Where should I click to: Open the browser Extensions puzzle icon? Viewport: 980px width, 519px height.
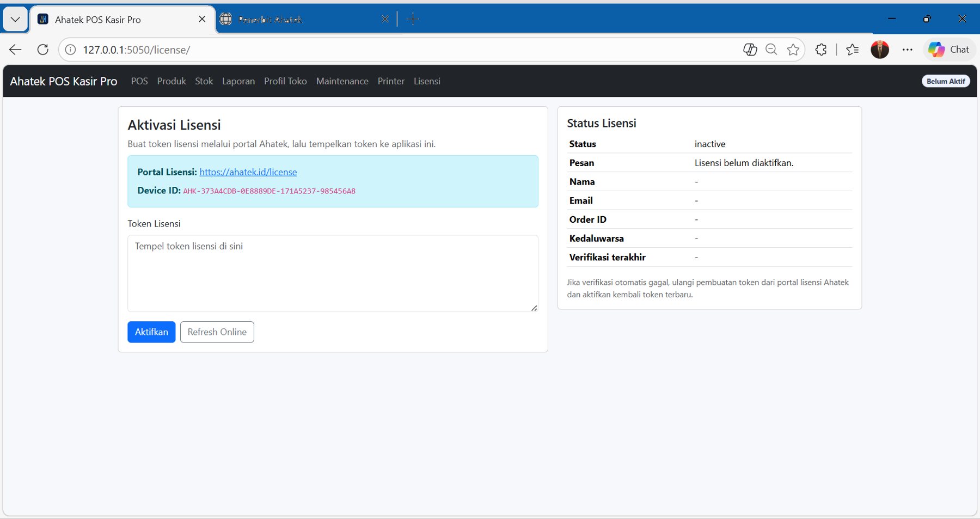click(820, 50)
